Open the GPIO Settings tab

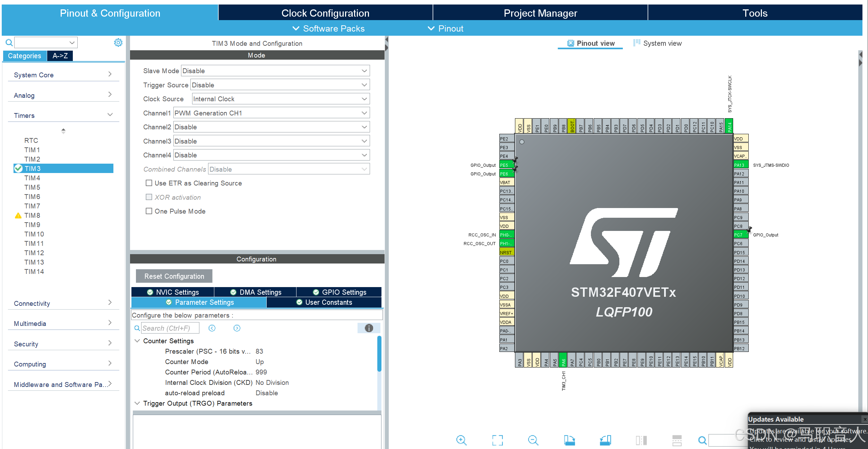[339, 292]
